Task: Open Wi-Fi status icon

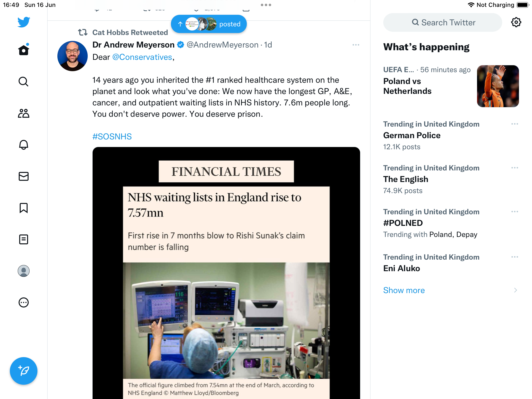Action: [471, 5]
